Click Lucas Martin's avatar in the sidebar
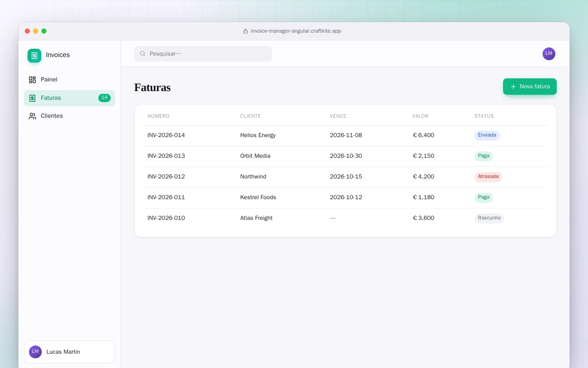Screen dimensions: 588x368 pyautogui.click(x=35, y=352)
